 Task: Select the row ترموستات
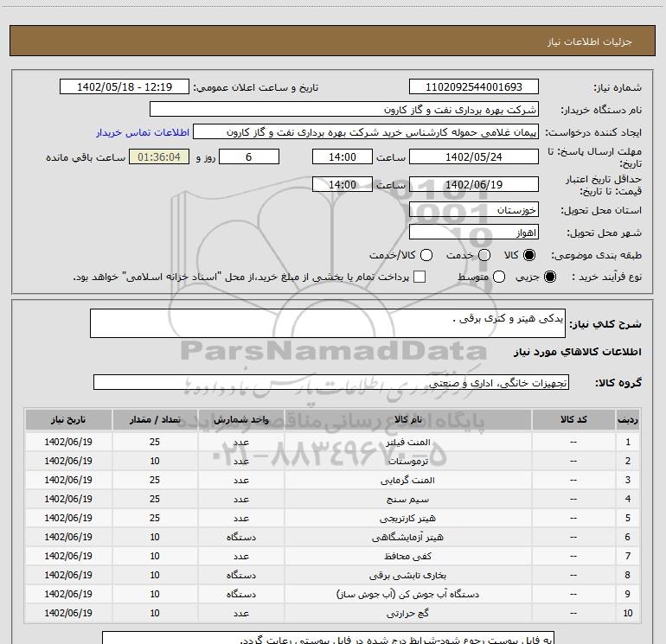coord(332,461)
